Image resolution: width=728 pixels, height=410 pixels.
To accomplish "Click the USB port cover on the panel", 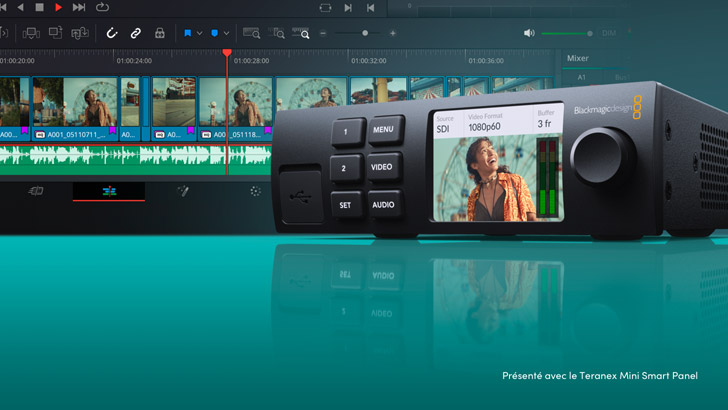I will point(301,195).
